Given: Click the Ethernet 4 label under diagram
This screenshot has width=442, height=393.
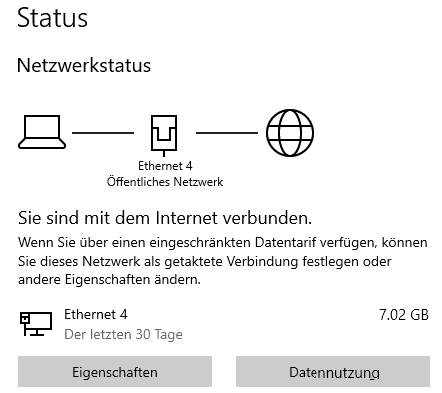Looking at the screenshot, I should [165, 166].
